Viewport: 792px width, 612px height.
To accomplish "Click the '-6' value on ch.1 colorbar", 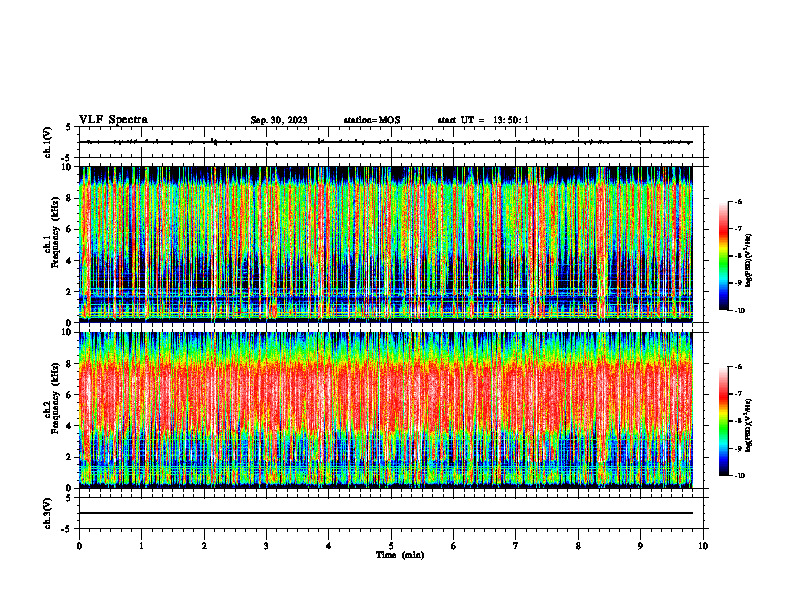I will pyautogui.click(x=738, y=202).
